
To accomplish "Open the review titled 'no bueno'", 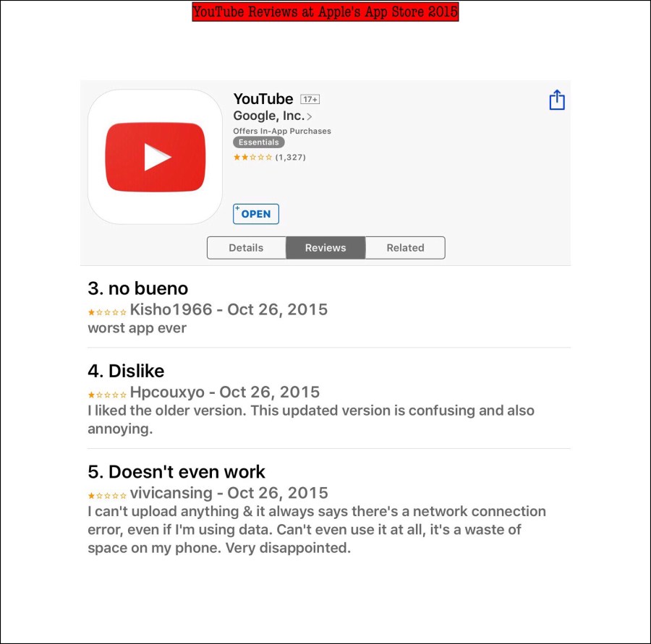I will point(138,288).
